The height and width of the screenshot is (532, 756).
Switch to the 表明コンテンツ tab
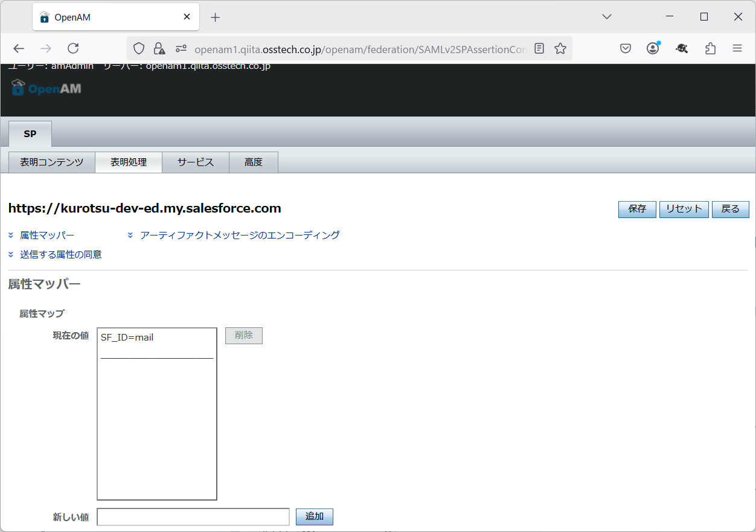(52, 162)
